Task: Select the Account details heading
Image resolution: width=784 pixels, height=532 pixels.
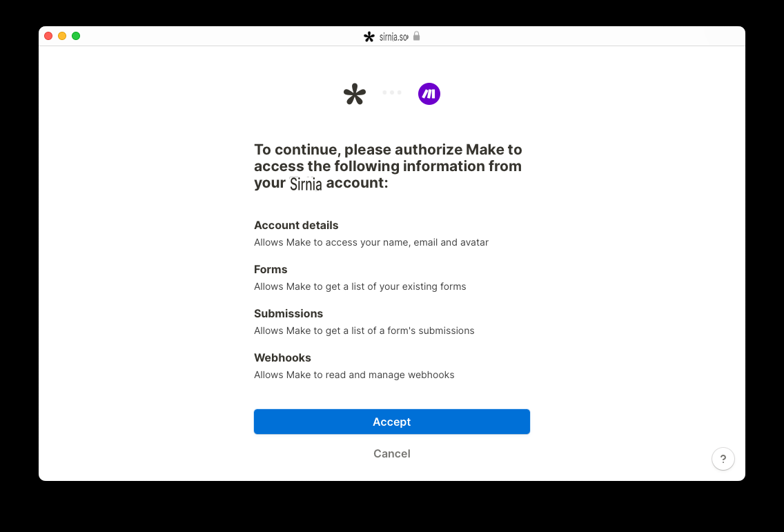Action: [296, 225]
